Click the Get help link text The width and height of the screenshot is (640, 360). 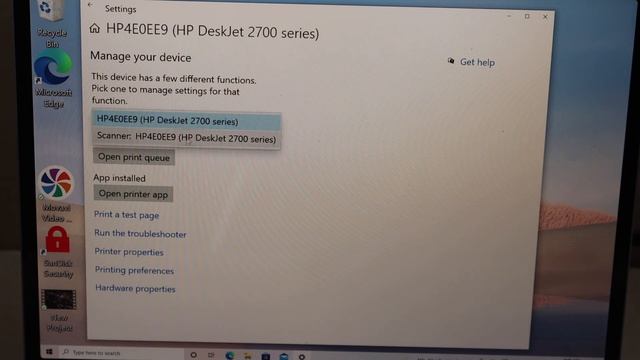477,62
